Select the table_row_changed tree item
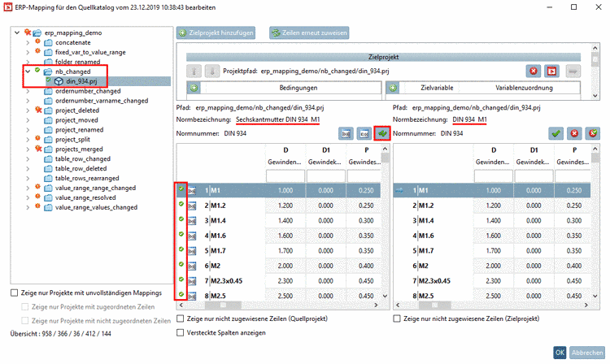 [x=83, y=159]
